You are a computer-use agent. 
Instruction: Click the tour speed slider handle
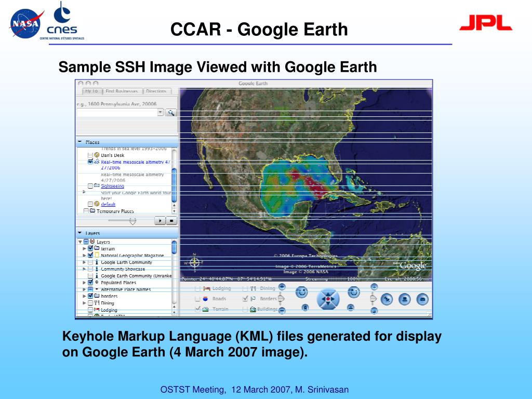(x=132, y=221)
